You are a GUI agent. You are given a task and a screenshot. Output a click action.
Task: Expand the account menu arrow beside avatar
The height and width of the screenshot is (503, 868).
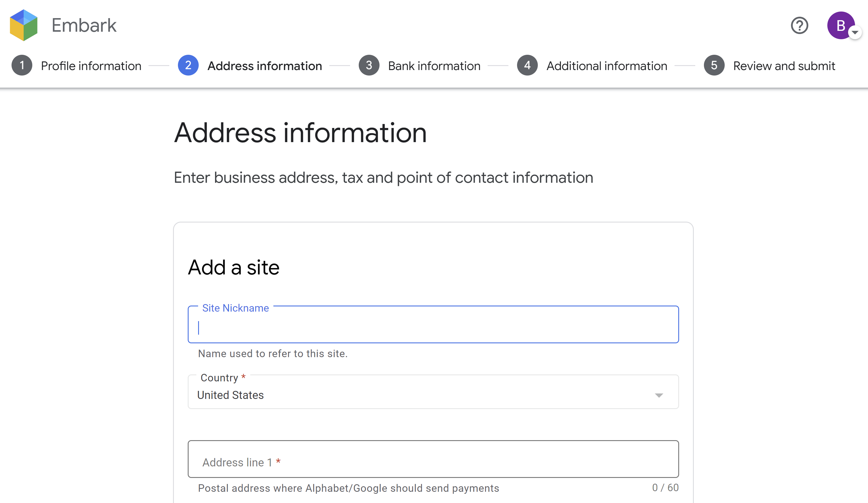pyautogui.click(x=855, y=33)
